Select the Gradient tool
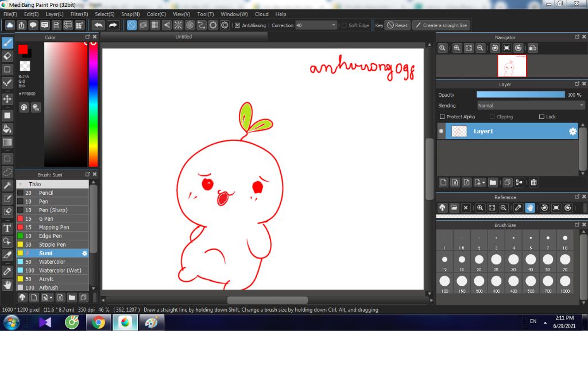The image size is (588, 380). click(x=7, y=143)
